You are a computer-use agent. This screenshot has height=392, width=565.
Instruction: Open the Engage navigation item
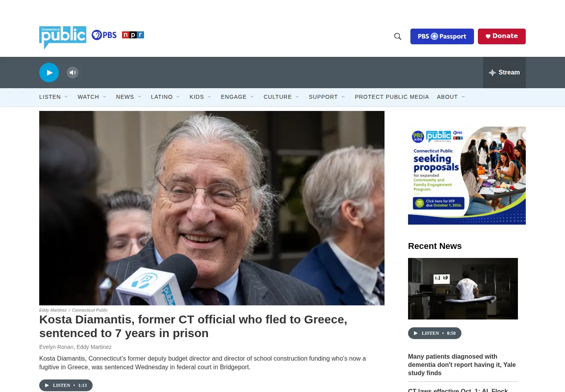point(234,97)
